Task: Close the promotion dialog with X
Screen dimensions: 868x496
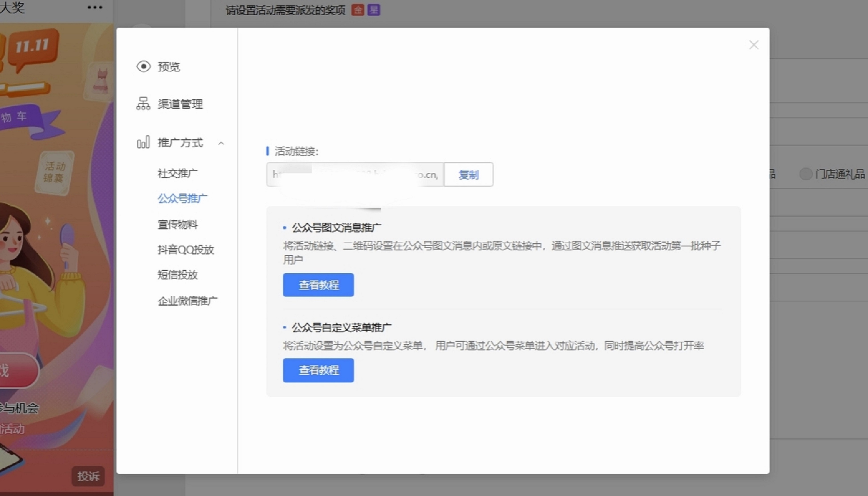Action: click(x=753, y=45)
